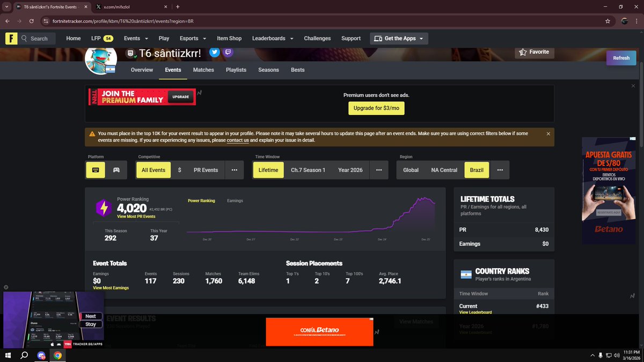This screenshot has width=644, height=362.
Task: Select gamepad platform filter
Action: (x=116, y=170)
